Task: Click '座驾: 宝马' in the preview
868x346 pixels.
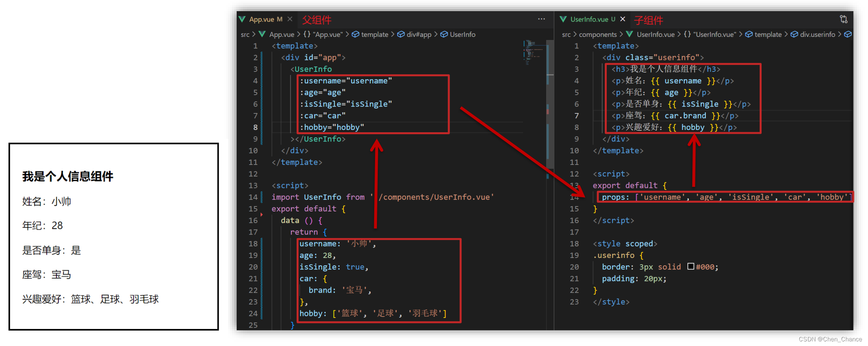Action: [x=46, y=275]
